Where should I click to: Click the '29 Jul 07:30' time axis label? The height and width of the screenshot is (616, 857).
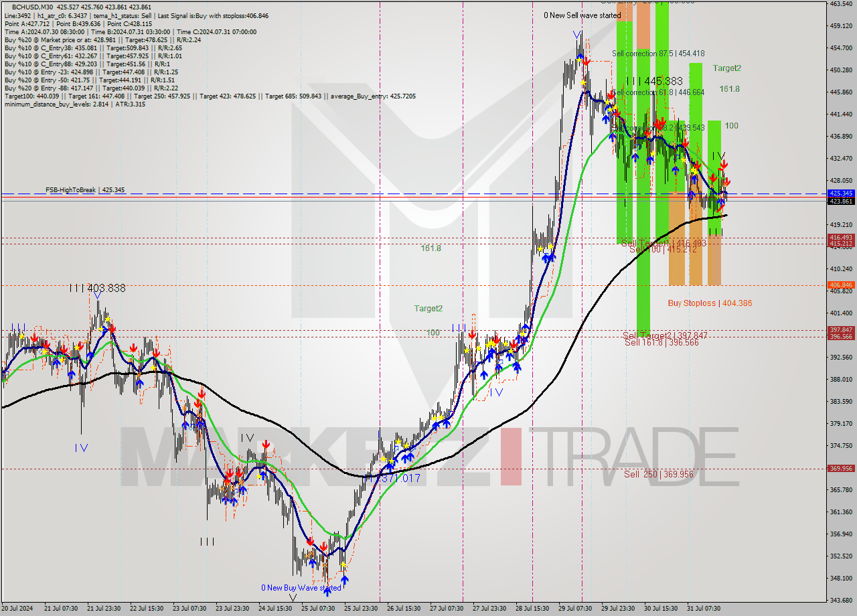575,609
